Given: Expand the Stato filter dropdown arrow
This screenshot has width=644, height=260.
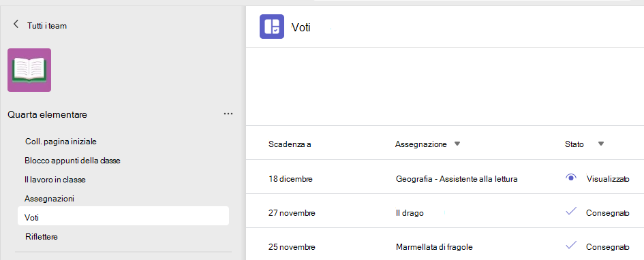Looking at the screenshot, I should coord(601,144).
